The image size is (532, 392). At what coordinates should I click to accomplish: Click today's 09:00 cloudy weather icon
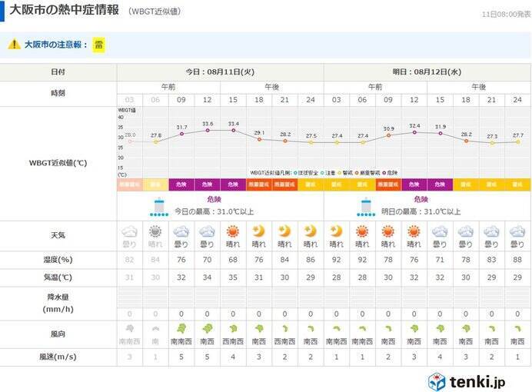(x=181, y=231)
